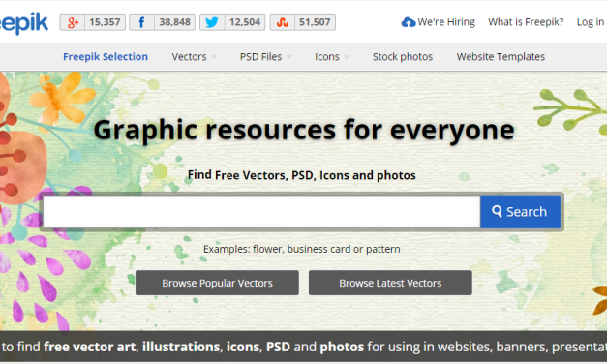The image size is (607, 364).
Task: Click the Twitter count 12,504
Action: [x=245, y=22]
